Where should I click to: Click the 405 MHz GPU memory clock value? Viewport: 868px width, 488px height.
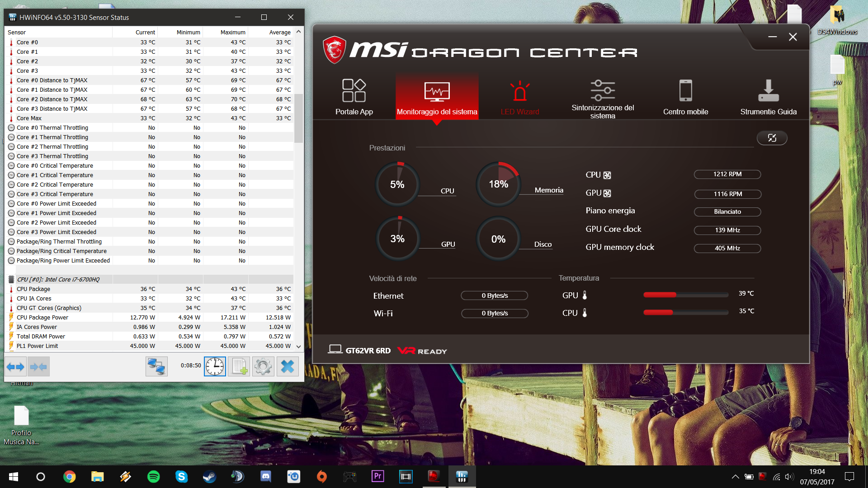coord(727,248)
